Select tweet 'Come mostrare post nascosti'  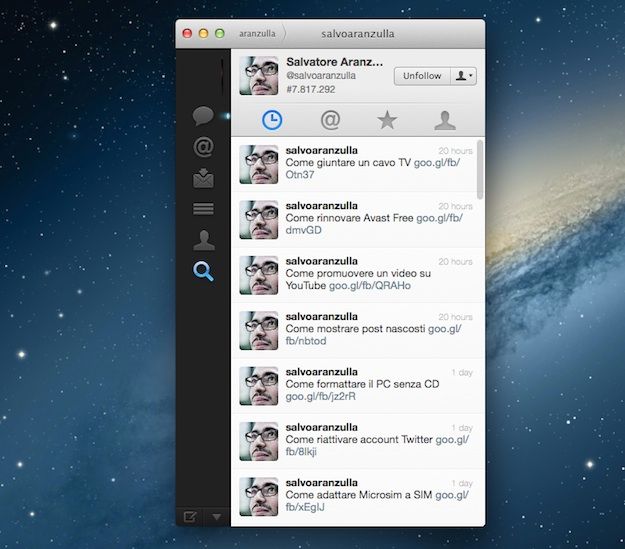(358, 331)
